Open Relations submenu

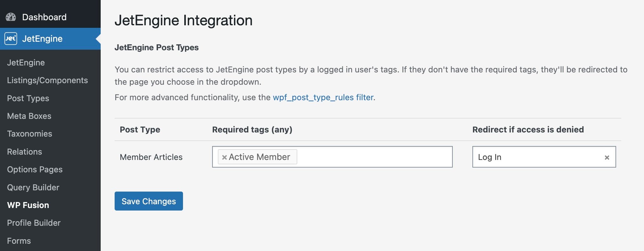25,152
